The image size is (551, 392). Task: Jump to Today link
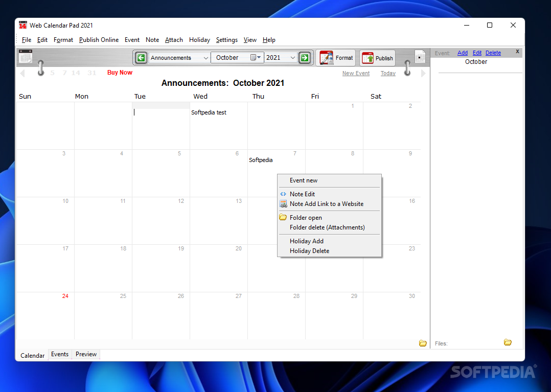[388, 73]
